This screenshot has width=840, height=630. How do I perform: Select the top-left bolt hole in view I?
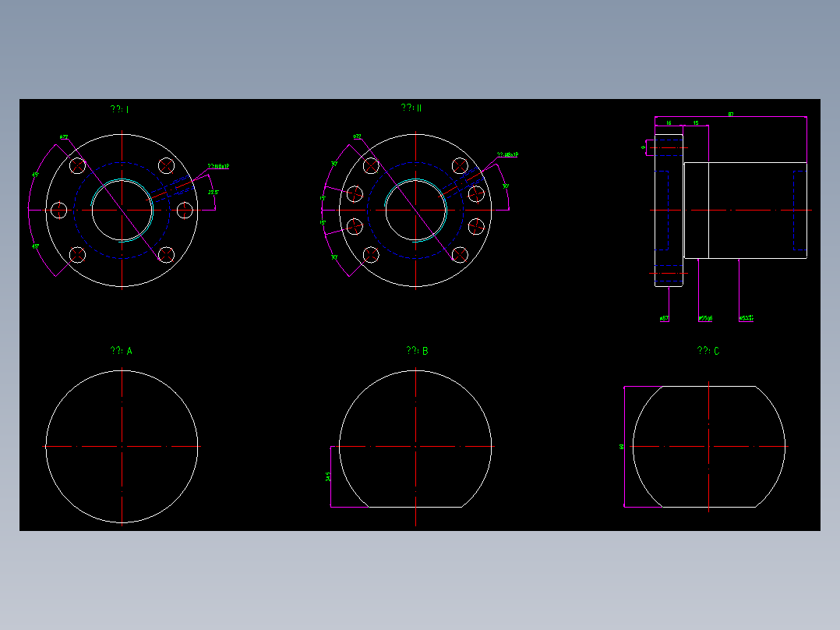click(x=78, y=165)
